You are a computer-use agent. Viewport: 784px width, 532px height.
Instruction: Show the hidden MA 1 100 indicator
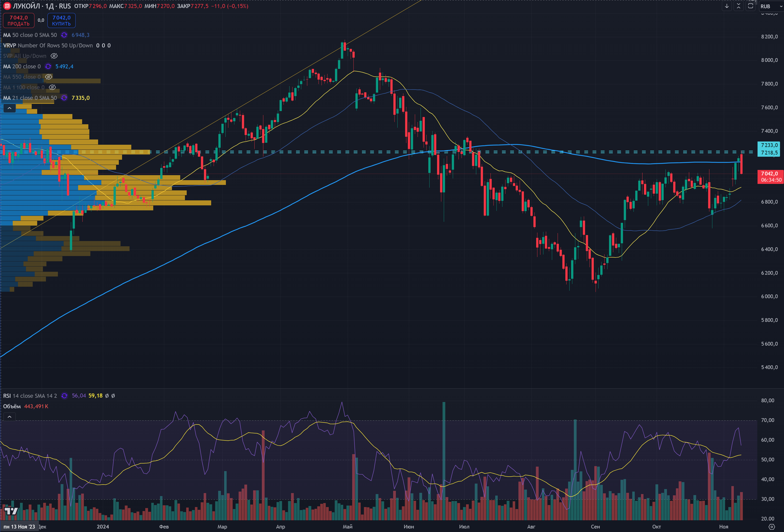point(52,87)
